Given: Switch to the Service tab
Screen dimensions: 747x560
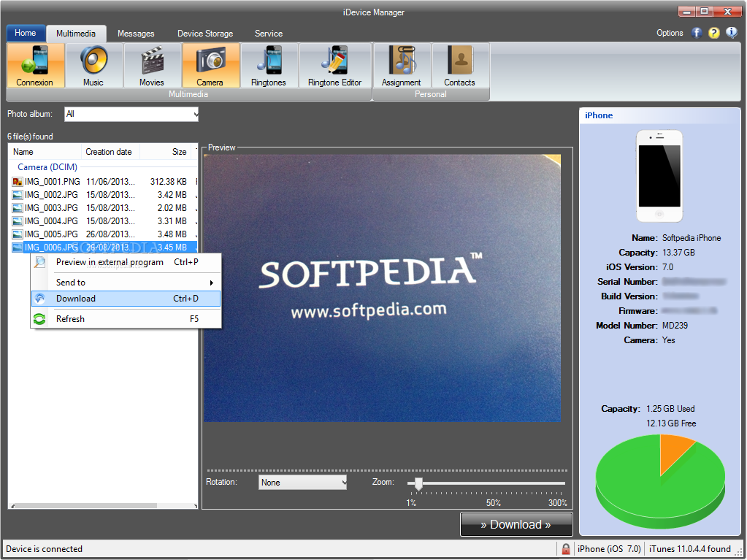Looking at the screenshot, I should [269, 34].
